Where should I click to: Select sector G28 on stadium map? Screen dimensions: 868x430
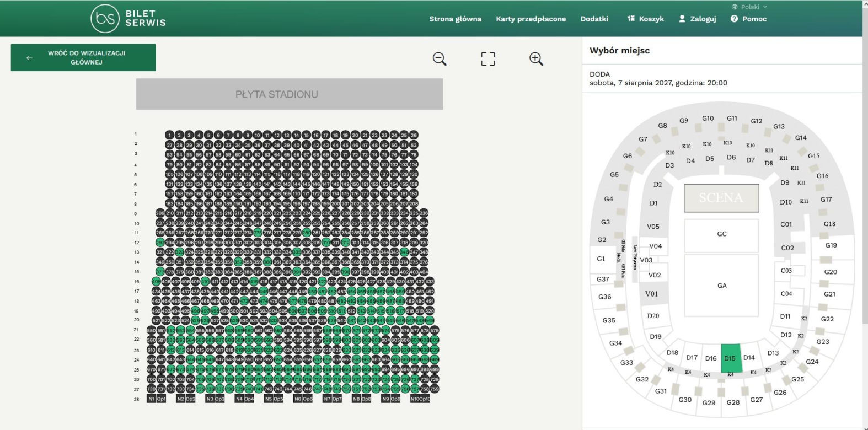(733, 402)
